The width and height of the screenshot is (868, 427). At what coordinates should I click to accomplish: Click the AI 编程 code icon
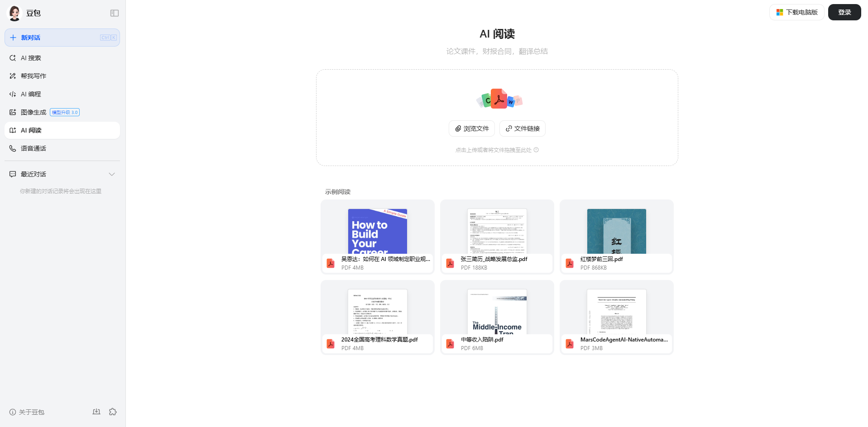[x=13, y=94]
